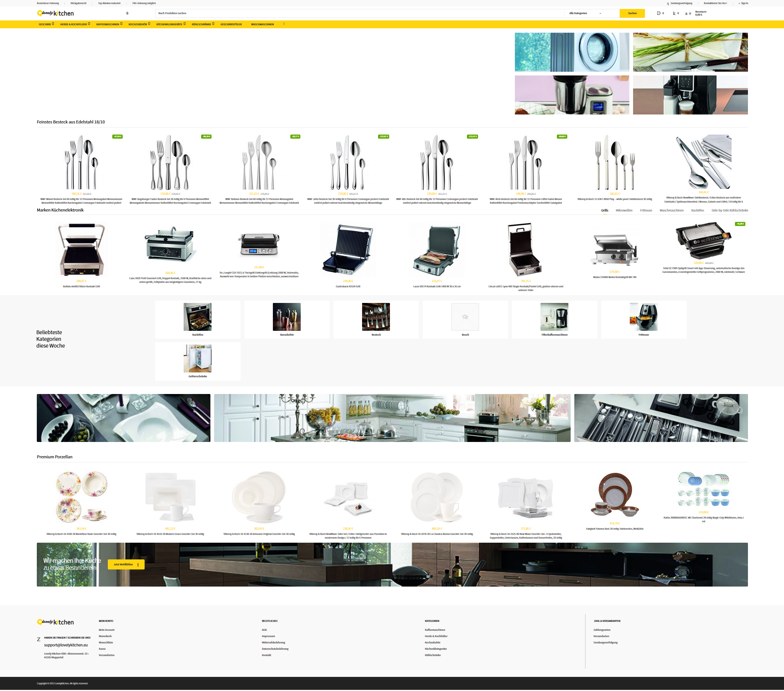Open the Warenkorb cart icon
This screenshot has width=784, height=691.
(x=687, y=13)
